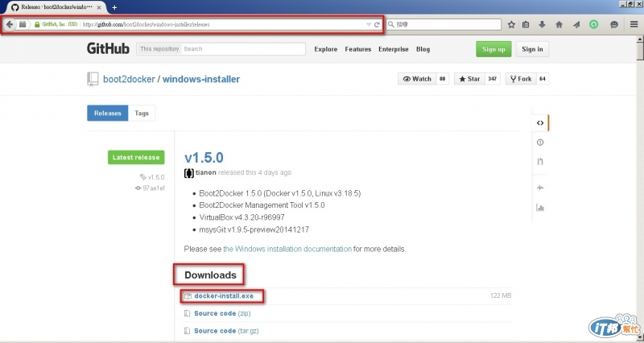
Task: Open the v1.5.0 release title
Action: [x=204, y=158]
